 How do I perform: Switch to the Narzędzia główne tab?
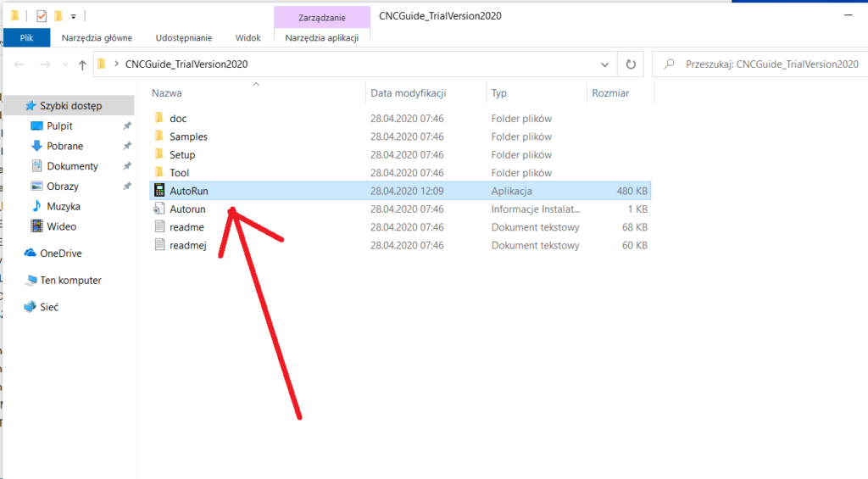point(97,37)
